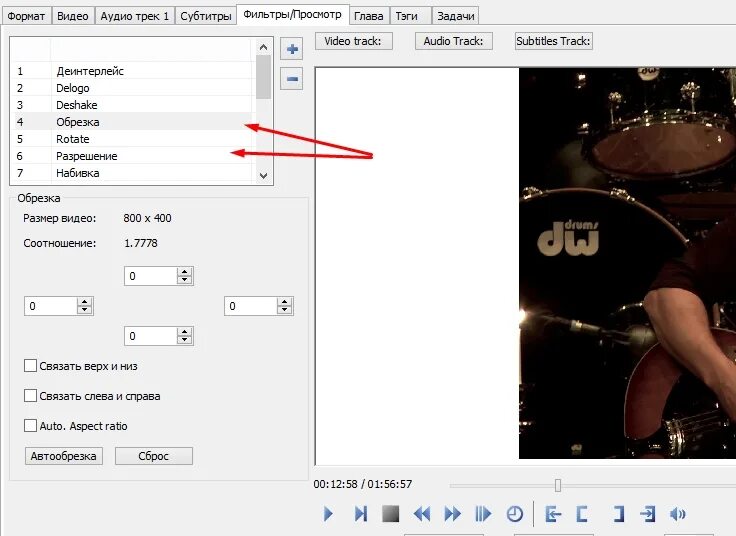736x536 pixels.
Task: Click the fast-forward double-arrow icon
Action: 452,514
